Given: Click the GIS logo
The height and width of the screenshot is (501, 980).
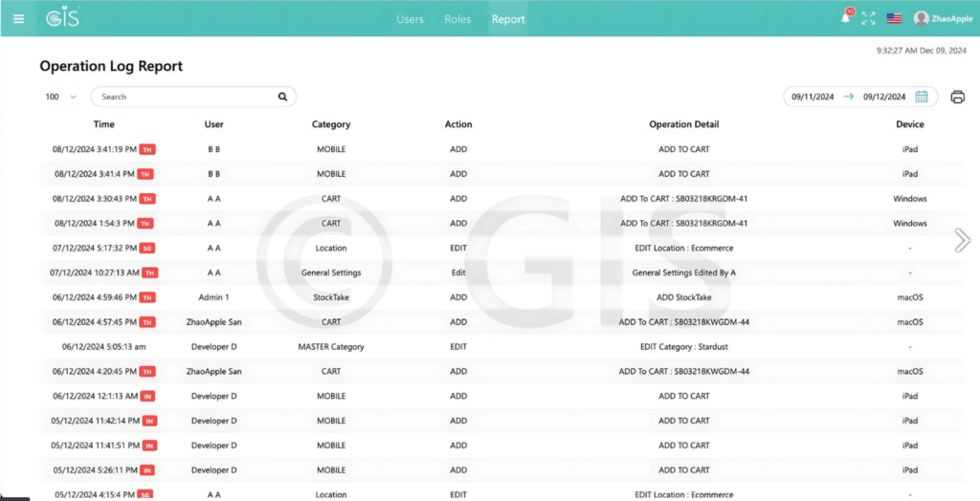Looking at the screenshot, I should [63, 17].
